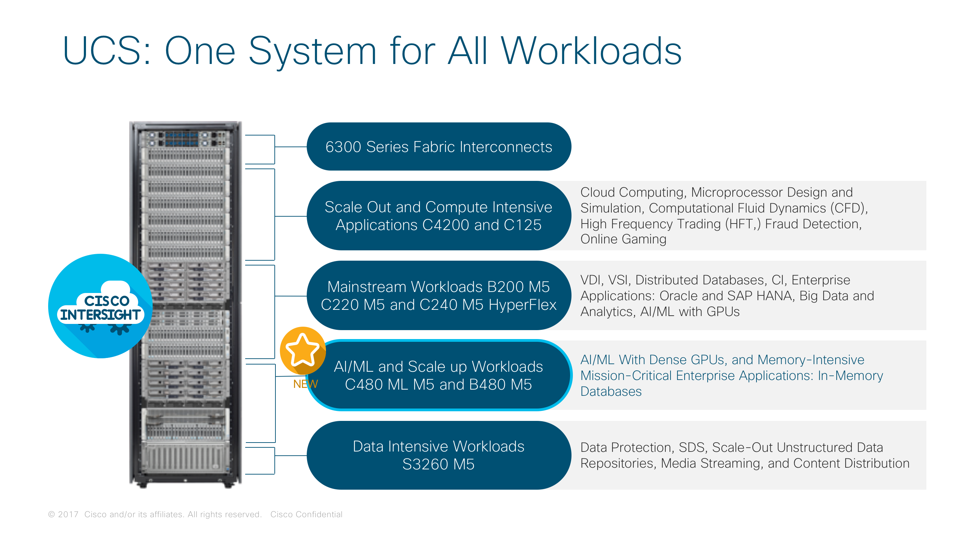Select the 6300 Series Fabric Interconnects pill
Image resolution: width=980 pixels, height=533 pixels.
click(x=438, y=146)
